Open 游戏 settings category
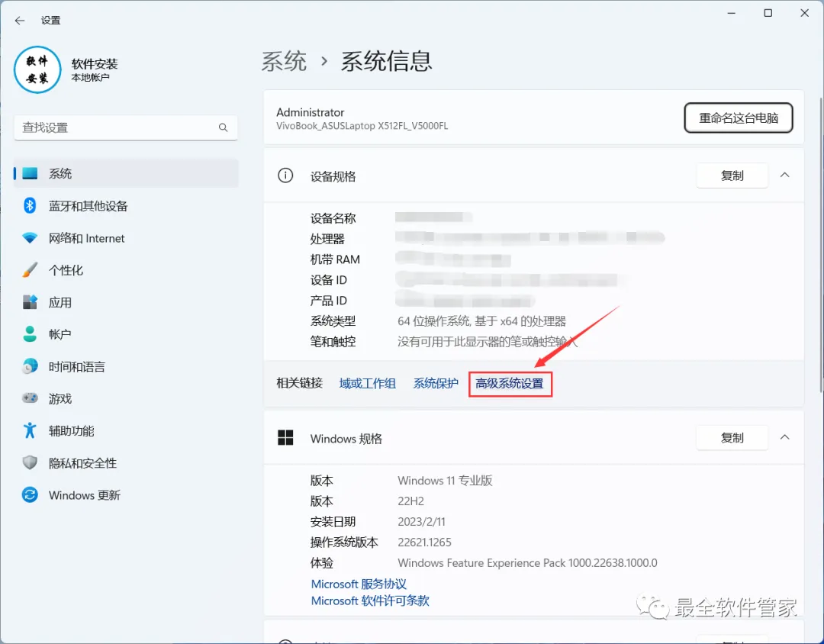The image size is (824, 644). pos(126,398)
